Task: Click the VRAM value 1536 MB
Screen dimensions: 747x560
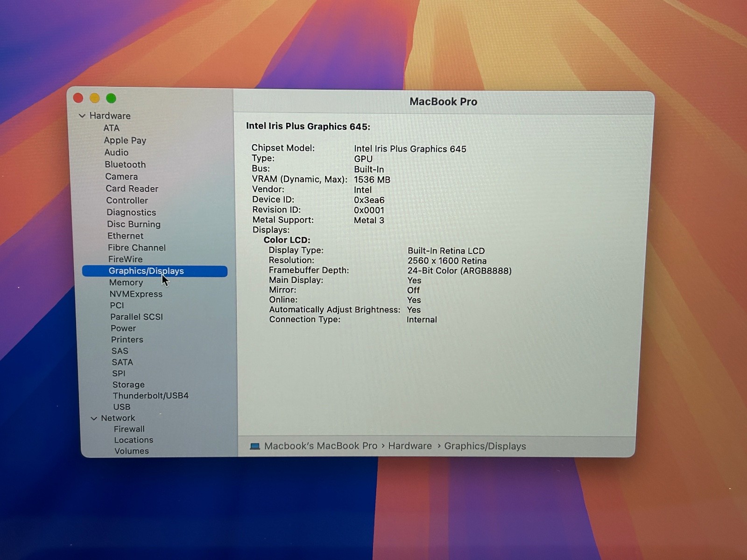Action: click(x=372, y=180)
